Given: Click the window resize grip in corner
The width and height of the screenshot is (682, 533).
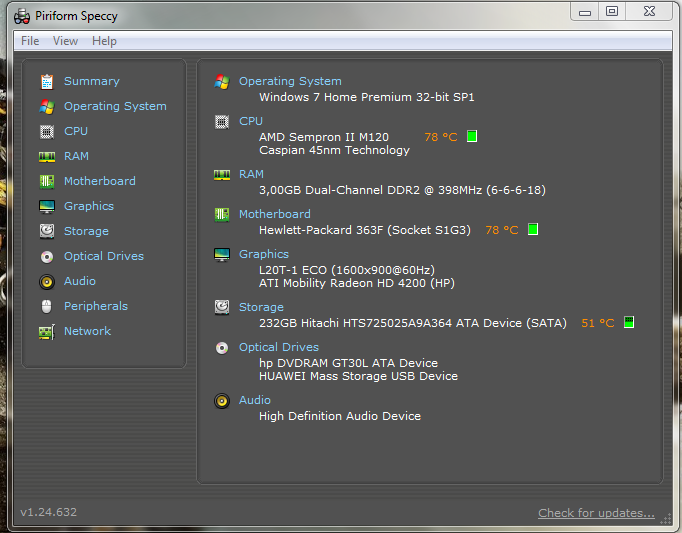Looking at the screenshot, I should pyautogui.click(x=665, y=519).
